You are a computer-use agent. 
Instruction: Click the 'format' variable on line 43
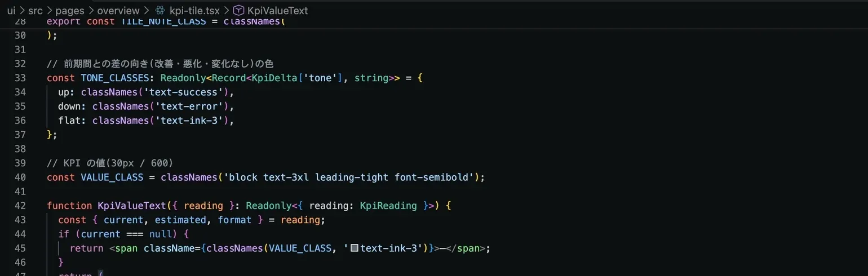pyautogui.click(x=234, y=220)
